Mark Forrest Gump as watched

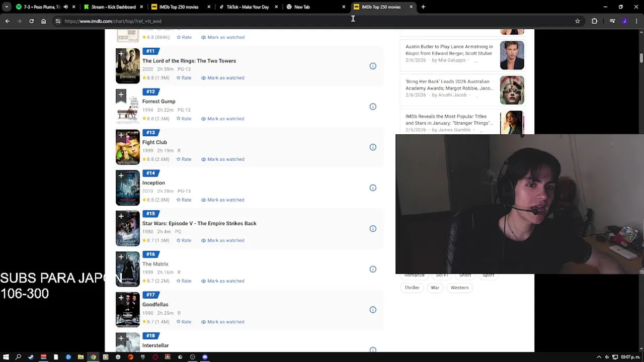click(222, 119)
